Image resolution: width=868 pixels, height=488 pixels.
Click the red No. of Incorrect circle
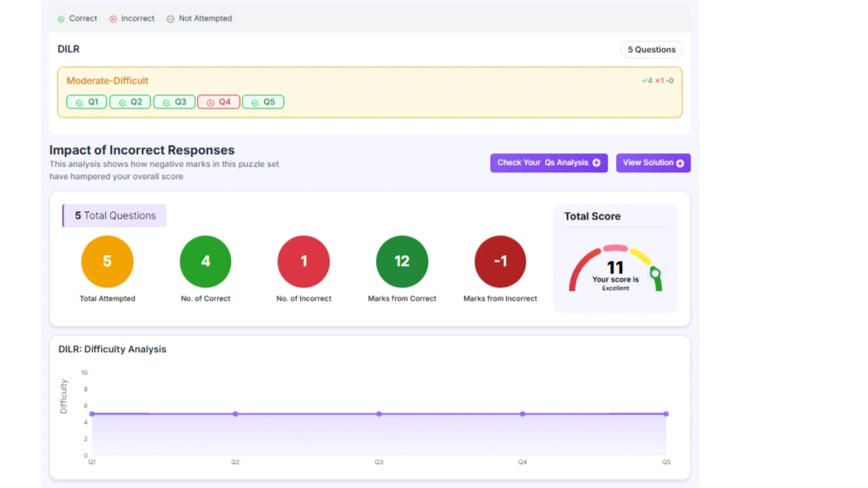click(x=303, y=262)
